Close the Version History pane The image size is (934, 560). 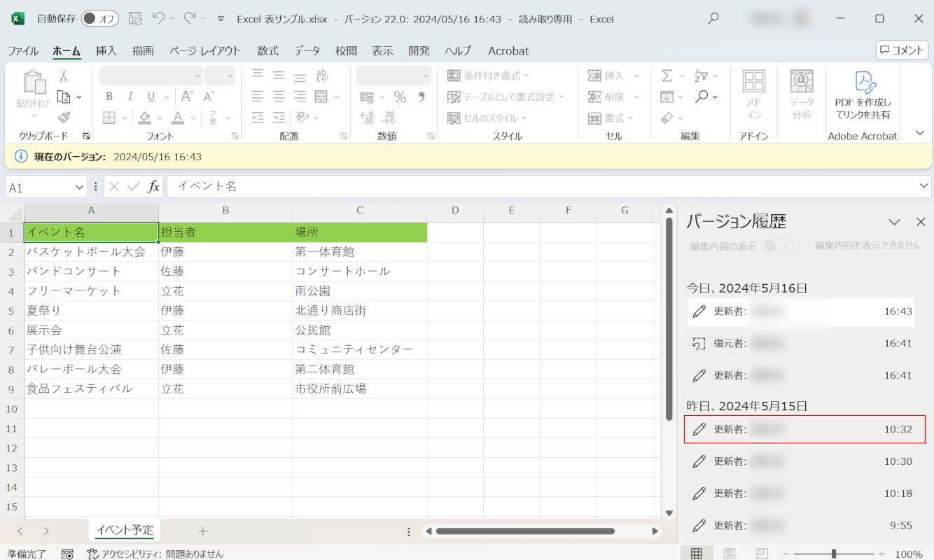pos(921,222)
